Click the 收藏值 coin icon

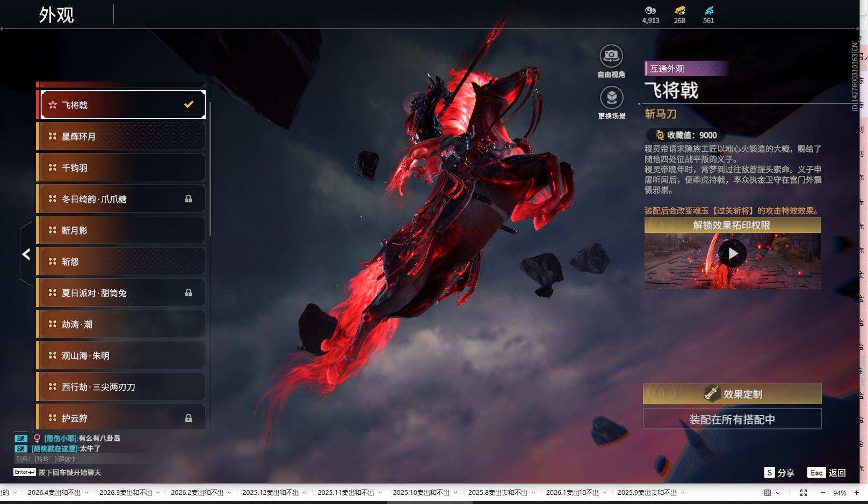660,135
